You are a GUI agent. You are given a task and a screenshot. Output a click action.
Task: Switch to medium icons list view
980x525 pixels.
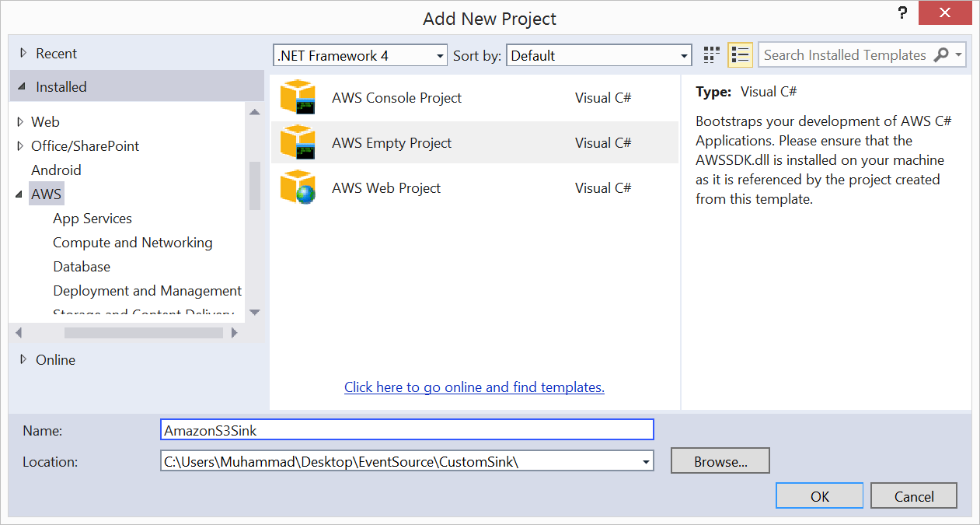pos(740,55)
